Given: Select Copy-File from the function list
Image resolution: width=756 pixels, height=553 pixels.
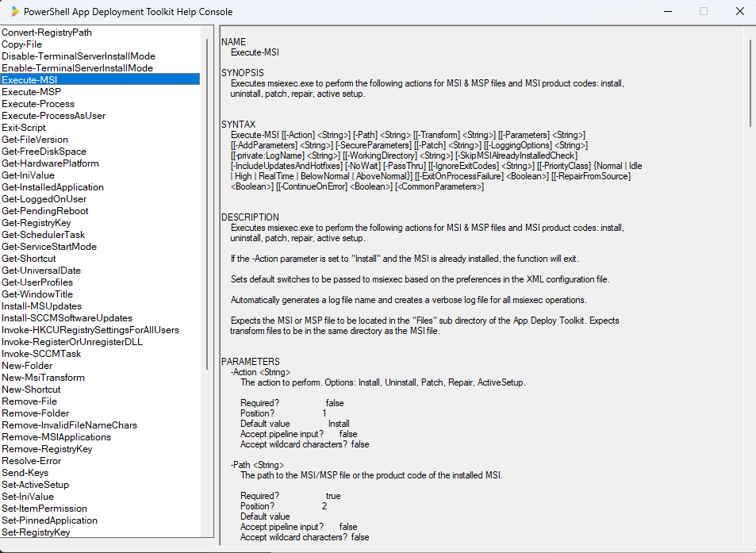Looking at the screenshot, I should [22, 44].
